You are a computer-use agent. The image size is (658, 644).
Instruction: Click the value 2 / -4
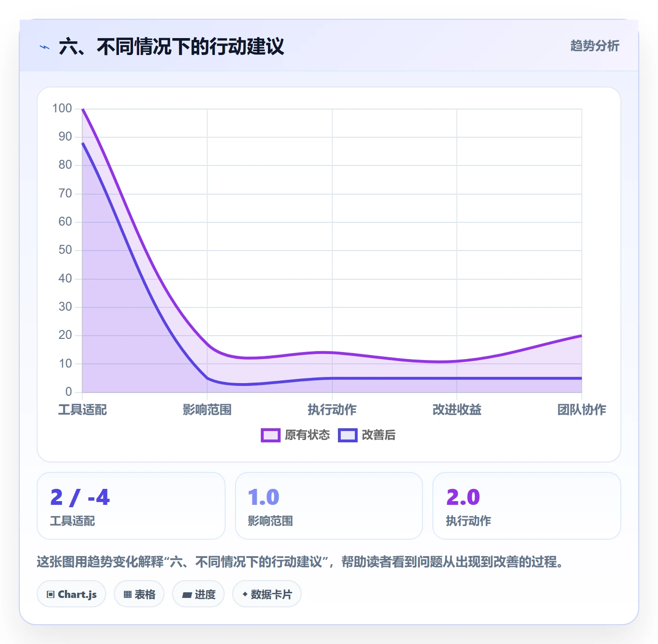coord(80,497)
